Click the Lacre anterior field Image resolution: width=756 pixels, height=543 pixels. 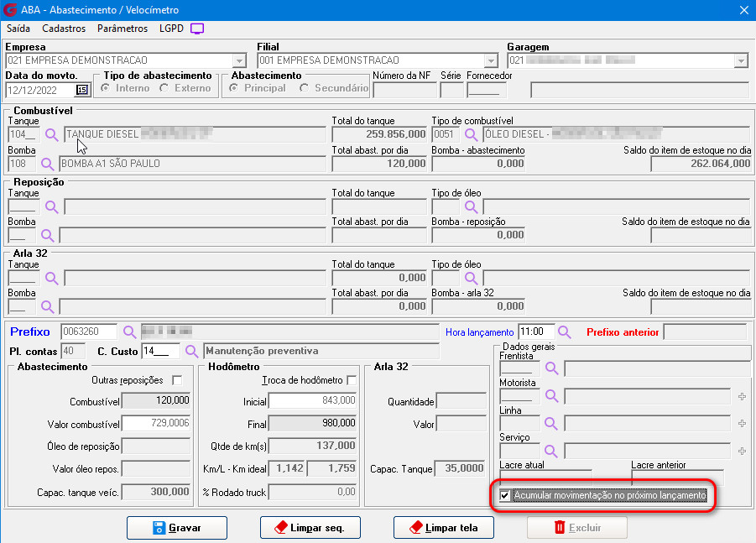coord(677,477)
